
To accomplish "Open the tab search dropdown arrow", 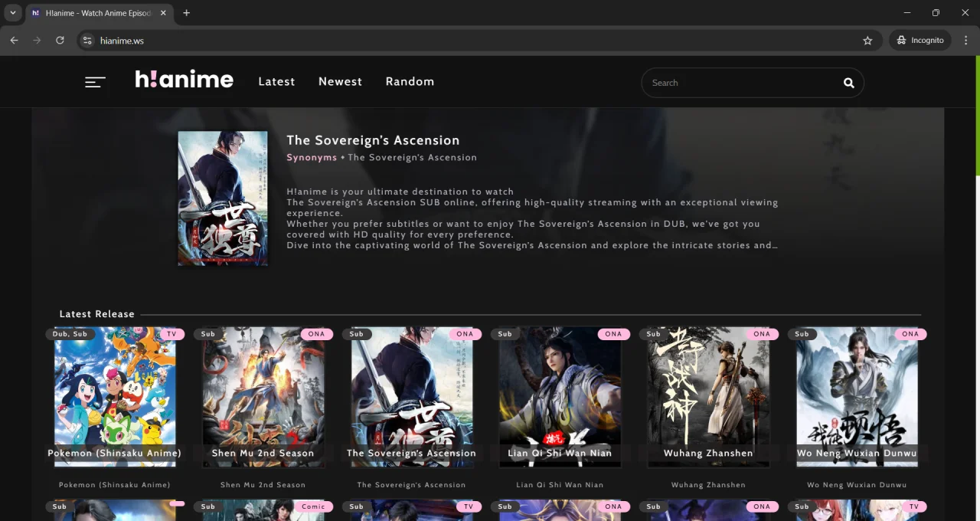I will coord(13,13).
